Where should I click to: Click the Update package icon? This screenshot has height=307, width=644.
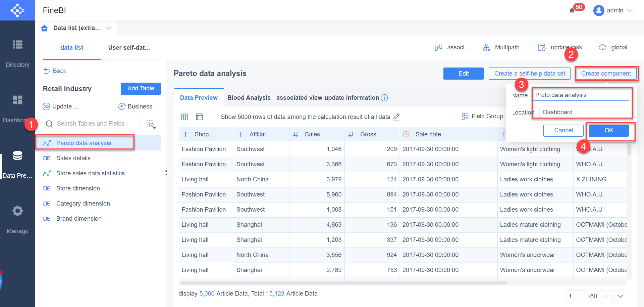(46, 106)
